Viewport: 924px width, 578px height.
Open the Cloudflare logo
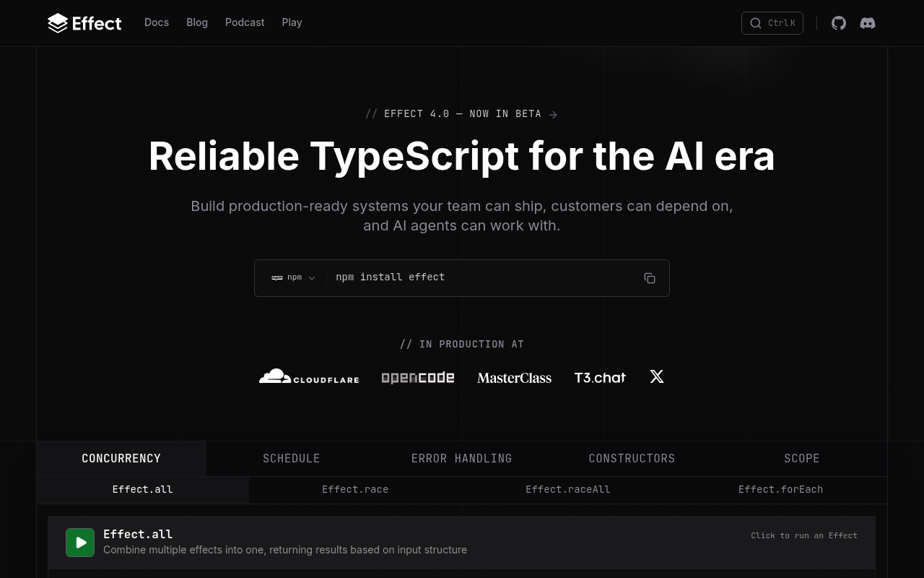(x=309, y=376)
